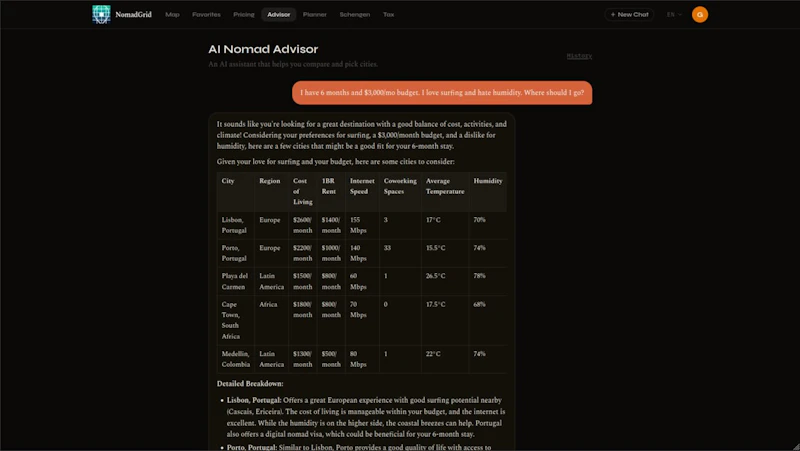Start a New Chat
The height and width of the screenshot is (451, 800).
click(629, 15)
